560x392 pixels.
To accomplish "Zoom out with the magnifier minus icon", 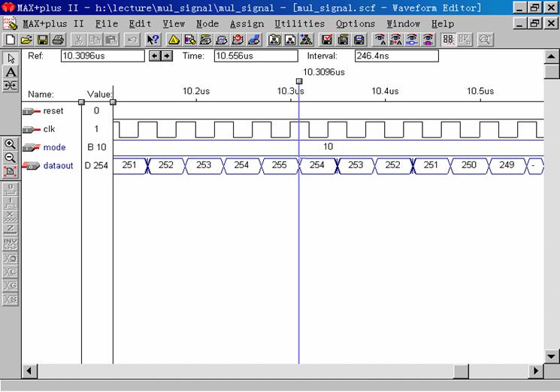I will (10, 158).
